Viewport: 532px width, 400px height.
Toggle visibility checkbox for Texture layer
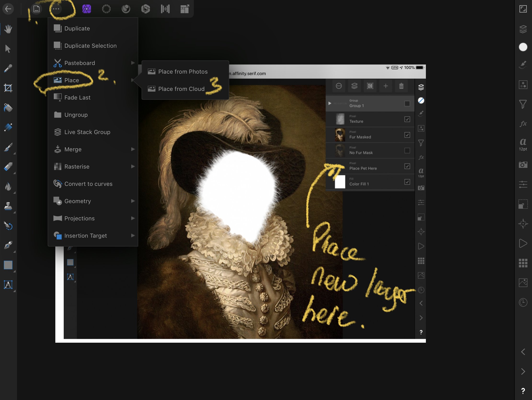(x=407, y=119)
